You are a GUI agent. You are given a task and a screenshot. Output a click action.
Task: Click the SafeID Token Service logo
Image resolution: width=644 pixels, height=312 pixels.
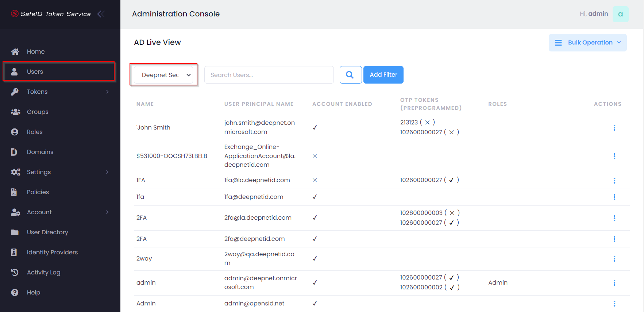pos(51,14)
